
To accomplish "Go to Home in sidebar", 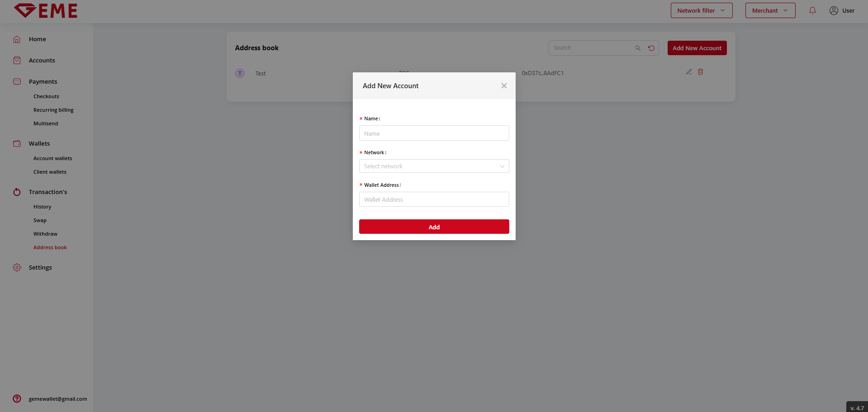I will (x=37, y=39).
